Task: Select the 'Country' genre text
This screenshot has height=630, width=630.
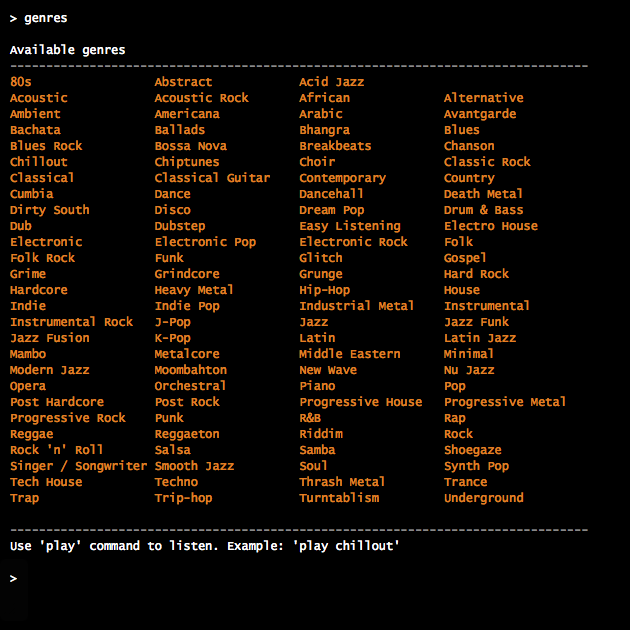Action: (x=469, y=178)
